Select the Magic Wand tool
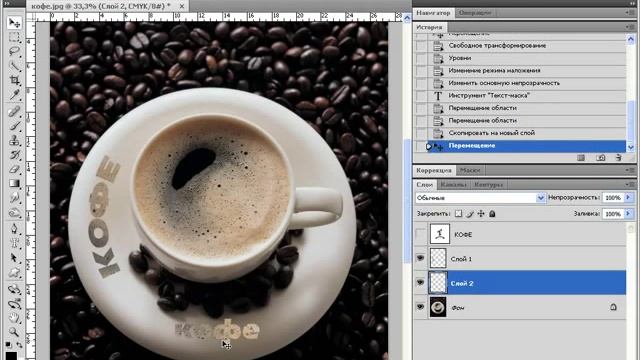Screen dimensions: 640x360 point(14,66)
